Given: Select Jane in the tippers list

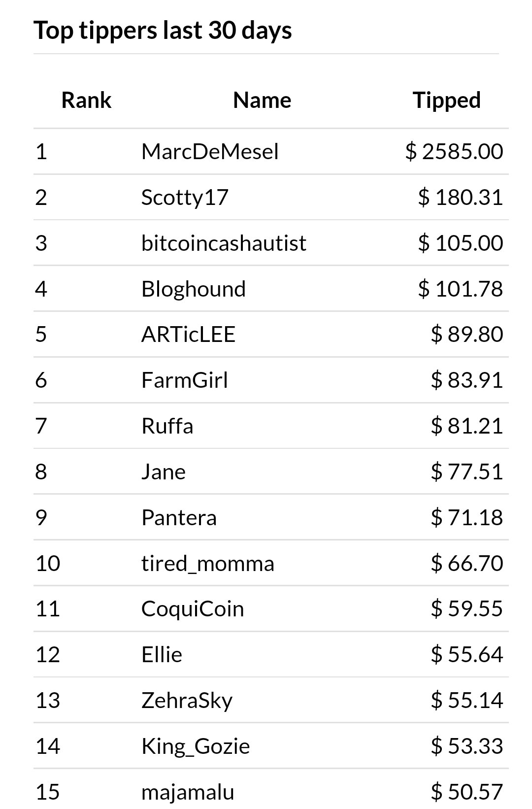Looking at the screenshot, I should [164, 472].
